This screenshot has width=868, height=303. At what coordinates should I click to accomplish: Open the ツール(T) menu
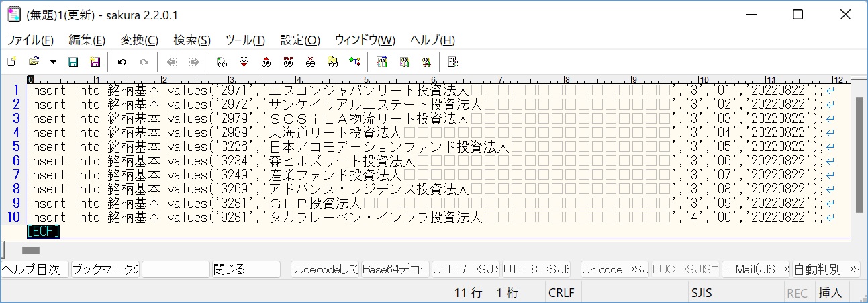pyautogui.click(x=245, y=40)
